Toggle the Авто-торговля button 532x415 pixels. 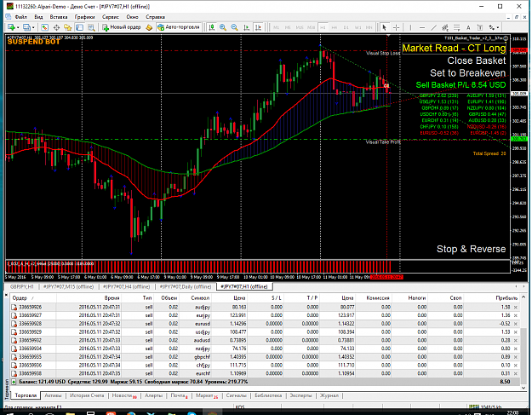click(x=179, y=27)
